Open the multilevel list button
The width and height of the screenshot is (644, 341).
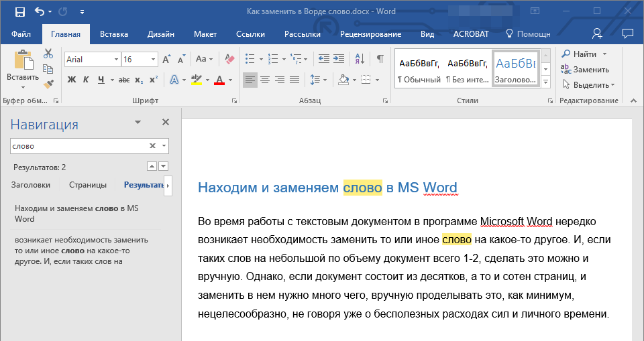click(296, 59)
